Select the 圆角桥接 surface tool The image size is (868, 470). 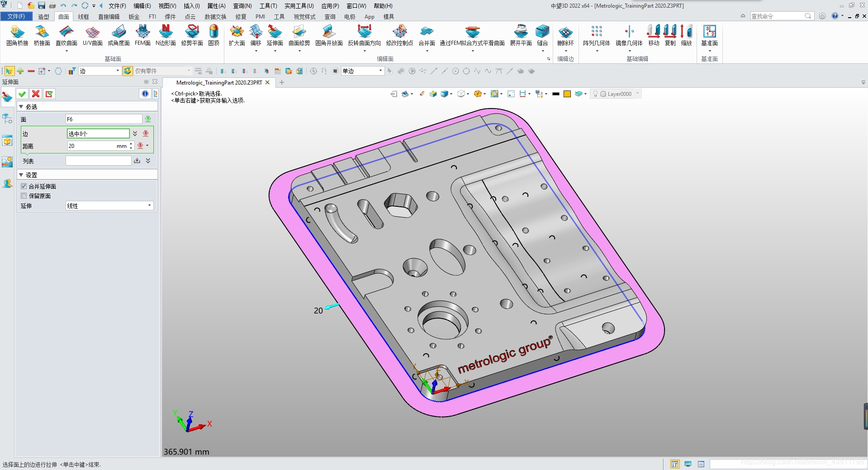pyautogui.click(x=17, y=35)
